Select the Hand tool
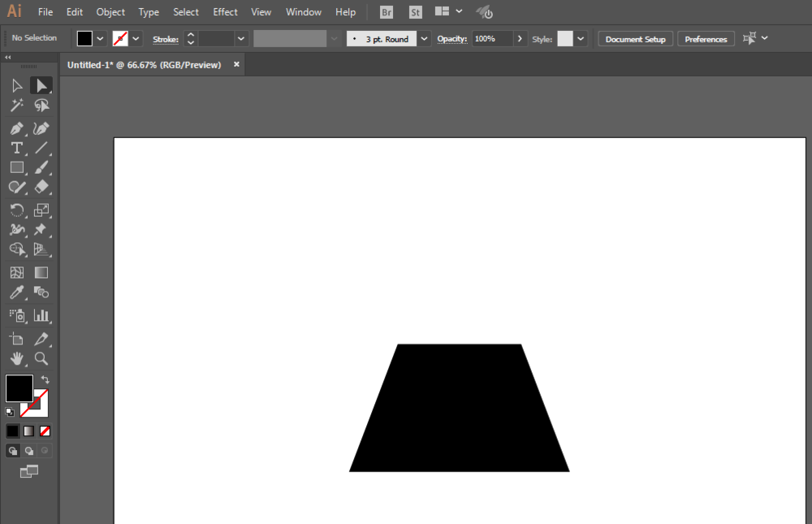The image size is (812, 524). [x=16, y=358]
